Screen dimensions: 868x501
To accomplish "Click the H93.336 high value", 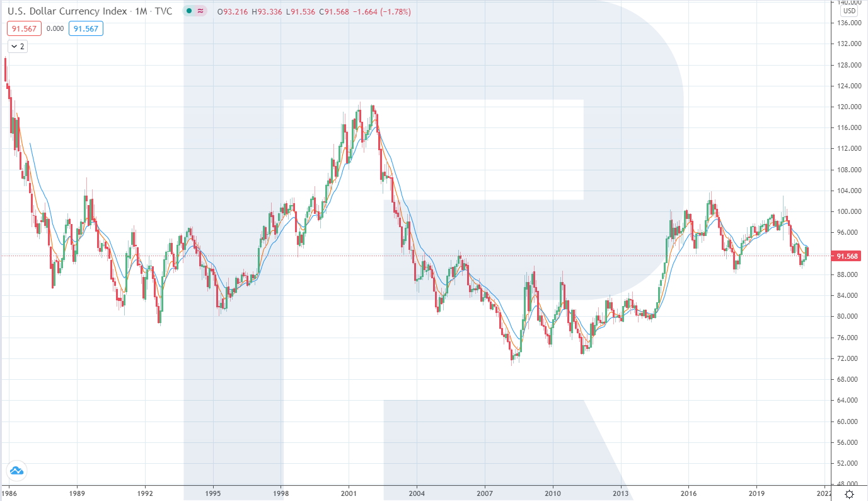I will coord(266,11).
